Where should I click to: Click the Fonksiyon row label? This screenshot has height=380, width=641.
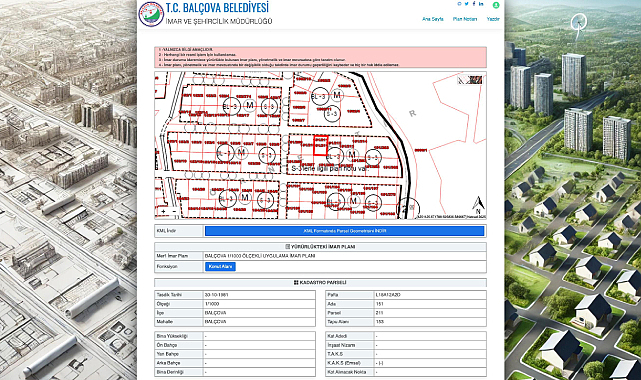click(x=167, y=266)
